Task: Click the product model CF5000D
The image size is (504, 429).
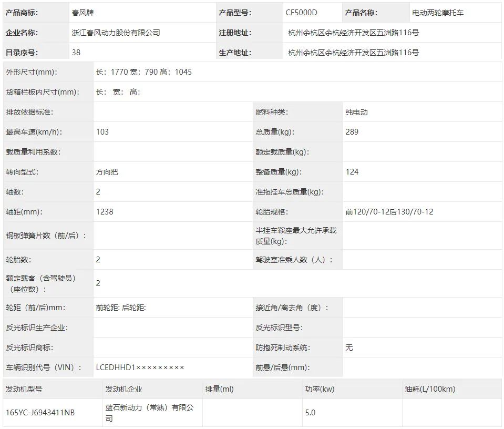Action: (x=301, y=13)
